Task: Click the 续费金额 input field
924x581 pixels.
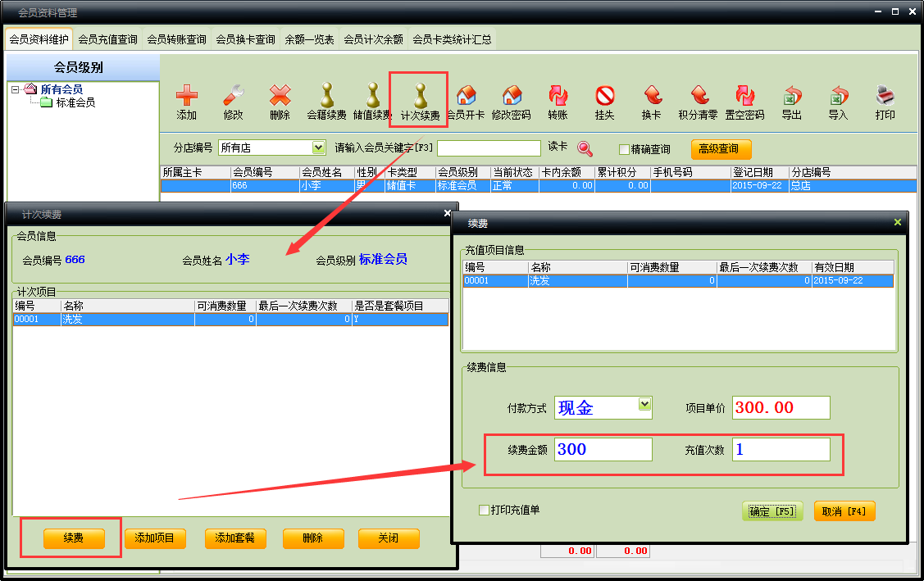Action: click(x=603, y=449)
